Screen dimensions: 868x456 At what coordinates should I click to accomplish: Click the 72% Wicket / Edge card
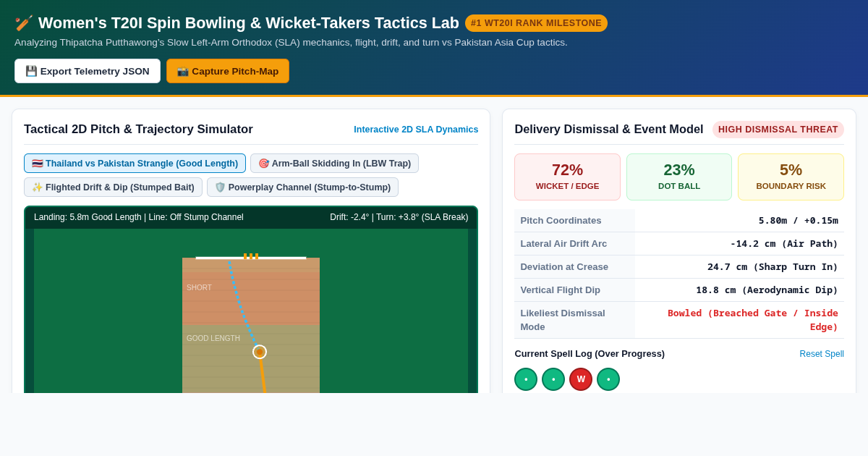pos(567,177)
